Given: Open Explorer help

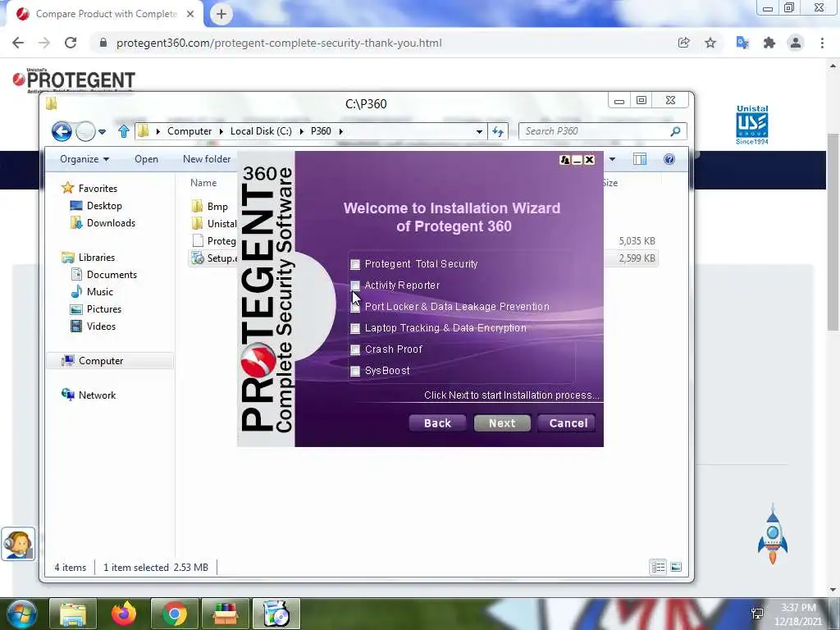Looking at the screenshot, I should click(669, 159).
